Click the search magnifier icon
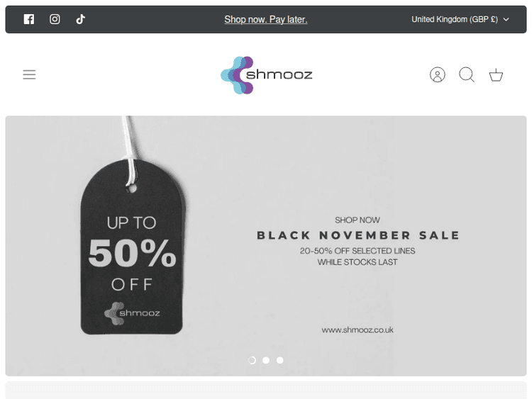The width and height of the screenshot is (532, 399). pos(467,74)
